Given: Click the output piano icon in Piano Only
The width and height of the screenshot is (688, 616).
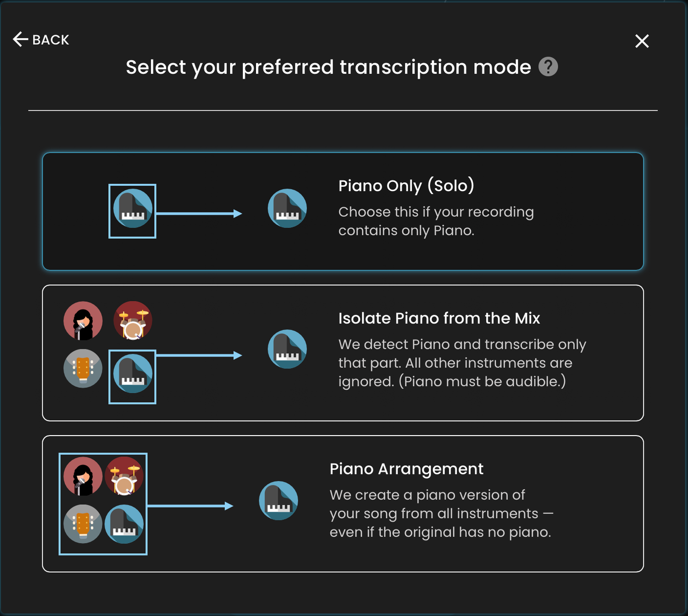Looking at the screenshot, I should pyautogui.click(x=287, y=208).
